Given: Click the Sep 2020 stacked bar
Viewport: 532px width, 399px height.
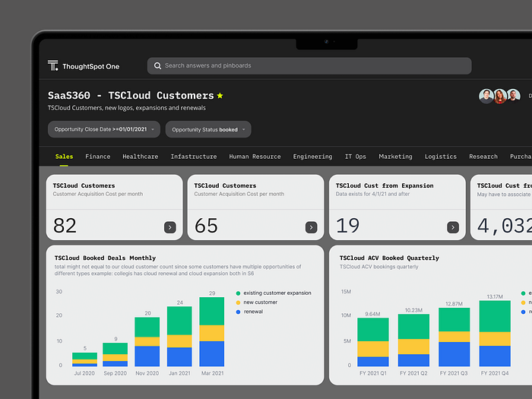Looking at the screenshot, I should tap(115, 354).
